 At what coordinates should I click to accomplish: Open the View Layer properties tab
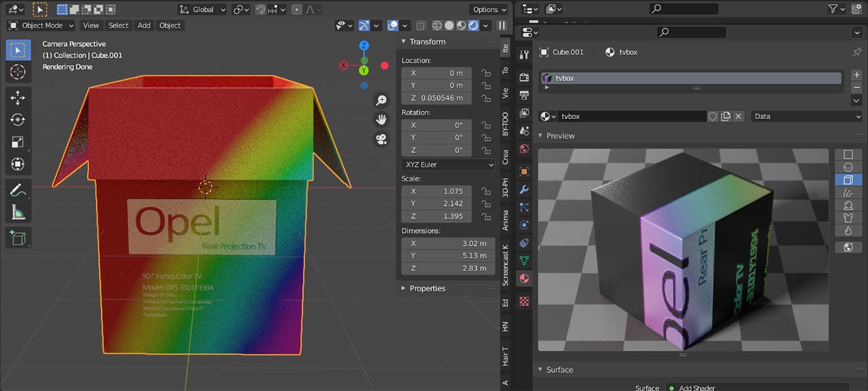pyautogui.click(x=524, y=113)
